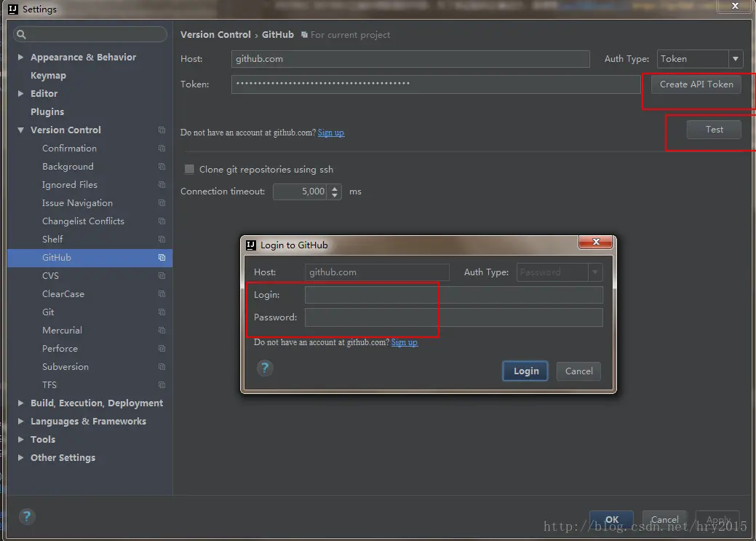Click project-level icon next to Version Control row
Screen dimensions: 756x541
click(x=162, y=130)
